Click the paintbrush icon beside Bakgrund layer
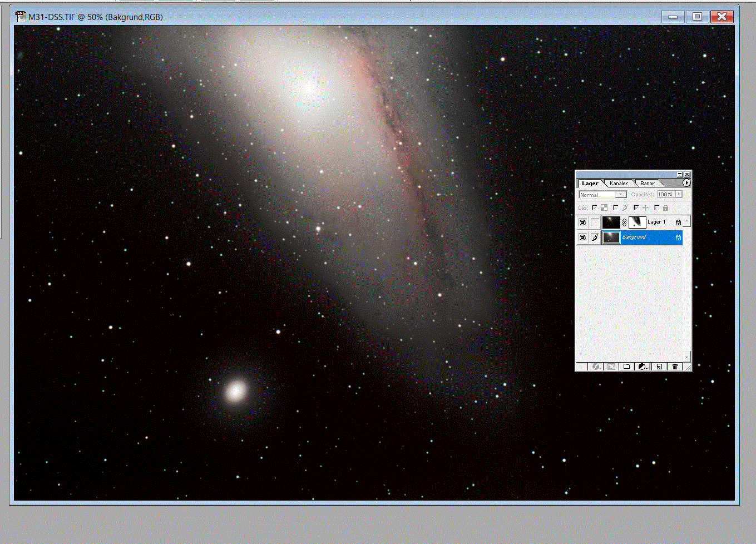This screenshot has width=756, height=544. point(595,238)
